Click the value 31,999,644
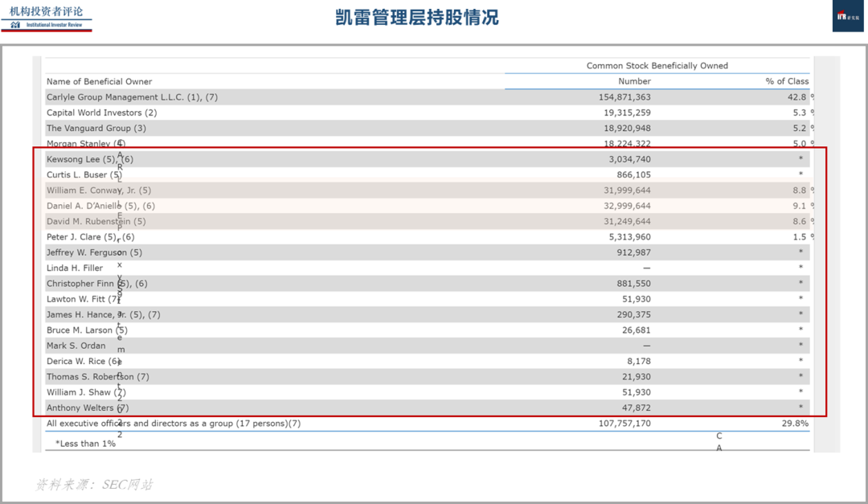 [627, 190]
